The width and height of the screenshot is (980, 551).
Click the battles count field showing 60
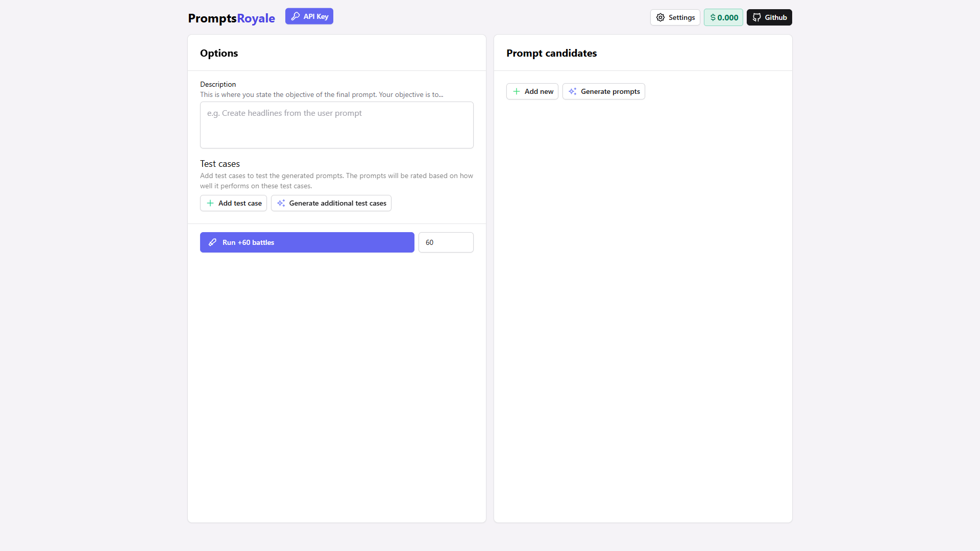(x=446, y=242)
